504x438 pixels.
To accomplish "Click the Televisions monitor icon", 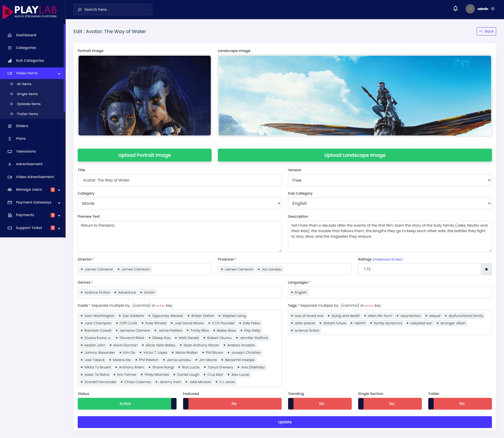I will pos(10,152).
